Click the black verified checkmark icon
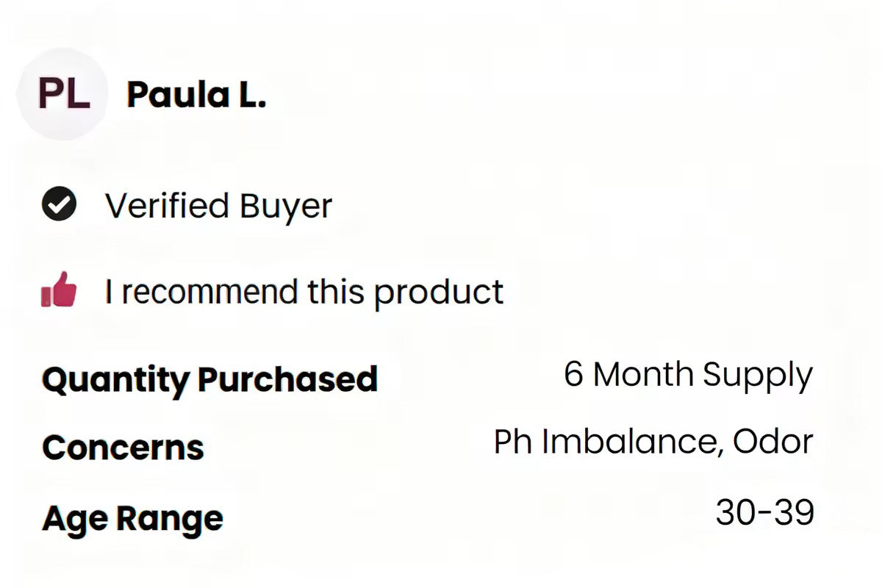Image resolution: width=882 pixels, height=588 pixels. coord(59,205)
